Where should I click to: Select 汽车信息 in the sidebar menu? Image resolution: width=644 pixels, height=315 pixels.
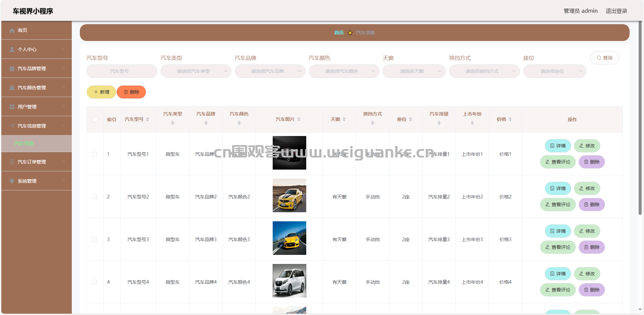24,143
